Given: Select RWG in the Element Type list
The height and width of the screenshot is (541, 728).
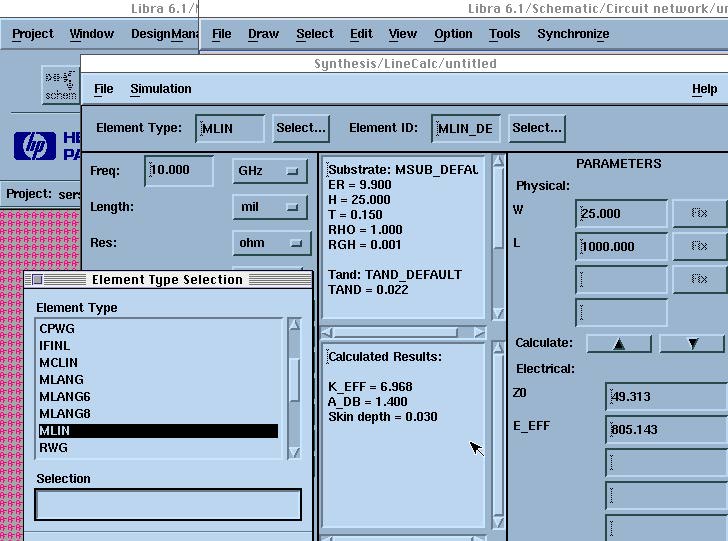Looking at the screenshot, I should pos(158,448).
